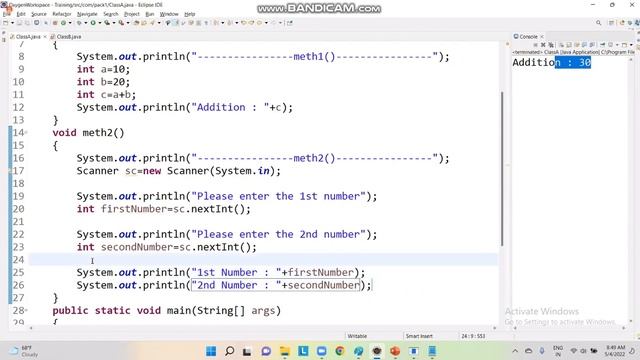Click the 'void meth2()' declaration line
This screenshot has height=360, width=640.
tap(88, 133)
